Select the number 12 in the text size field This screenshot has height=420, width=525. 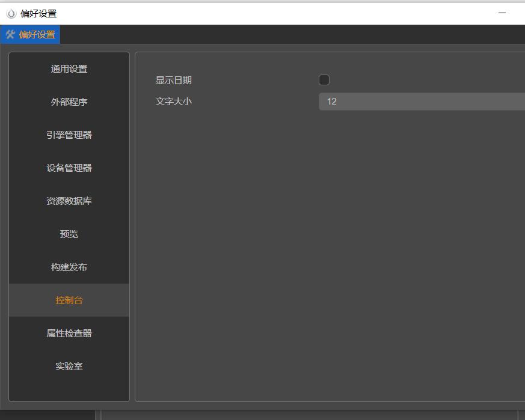[331, 102]
